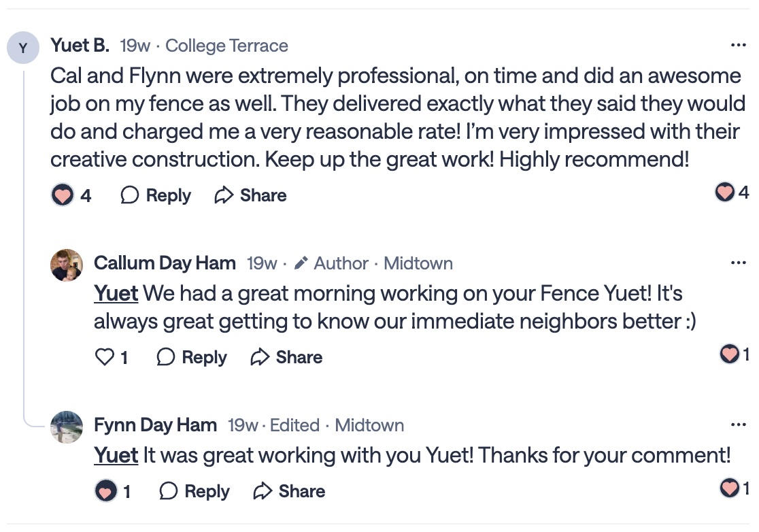The width and height of the screenshot is (759, 532).
Task: Click the Yuet mention in Fynn's reply
Action: [x=116, y=455]
